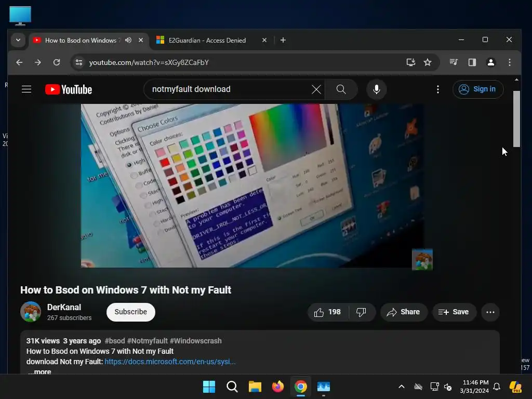Reload the current page
The height and width of the screenshot is (399, 532).
pyautogui.click(x=57, y=62)
